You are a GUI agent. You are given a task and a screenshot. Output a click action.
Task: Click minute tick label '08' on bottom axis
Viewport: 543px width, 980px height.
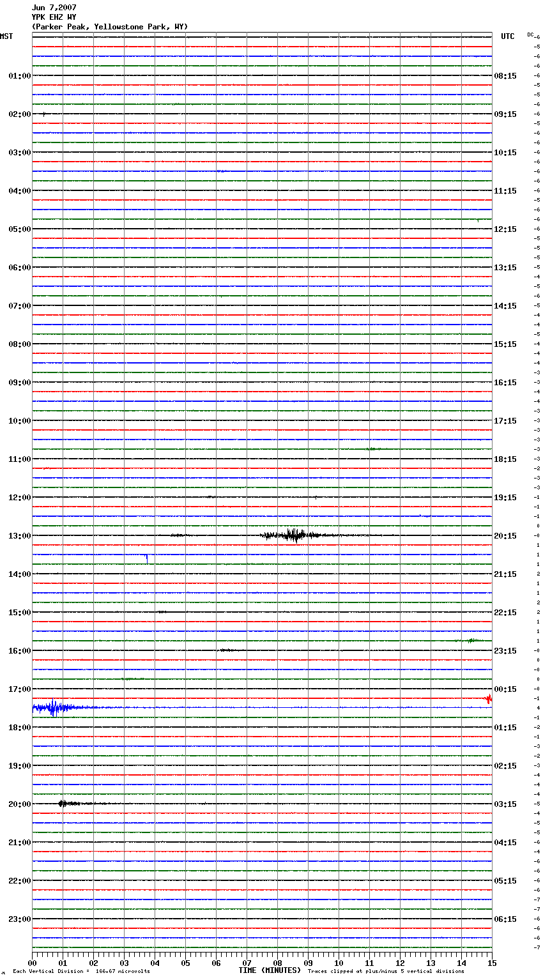pyautogui.click(x=277, y=963)
